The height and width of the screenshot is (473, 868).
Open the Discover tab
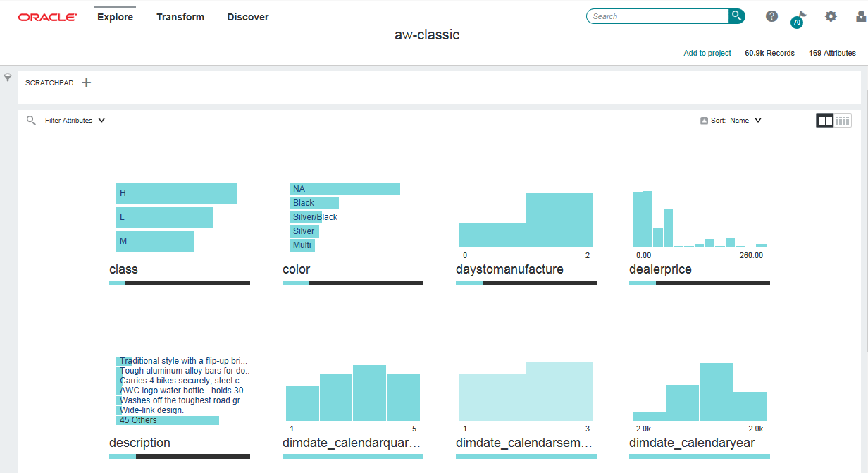[248, 17]
